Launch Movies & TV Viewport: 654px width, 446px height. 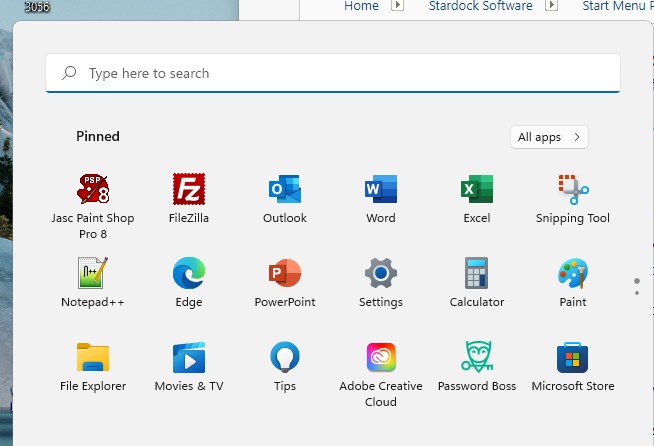click(x=189, y=366)
